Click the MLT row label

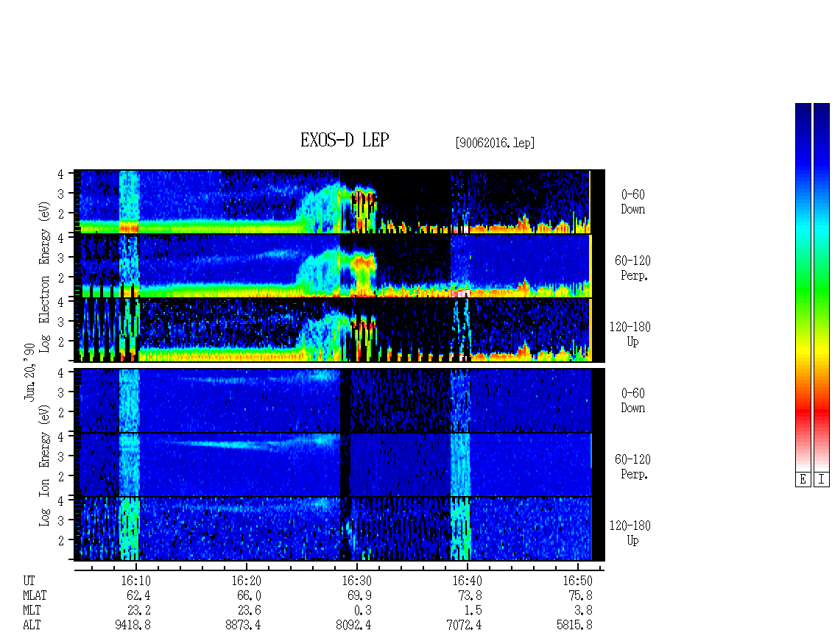click(x=32, y=611)
